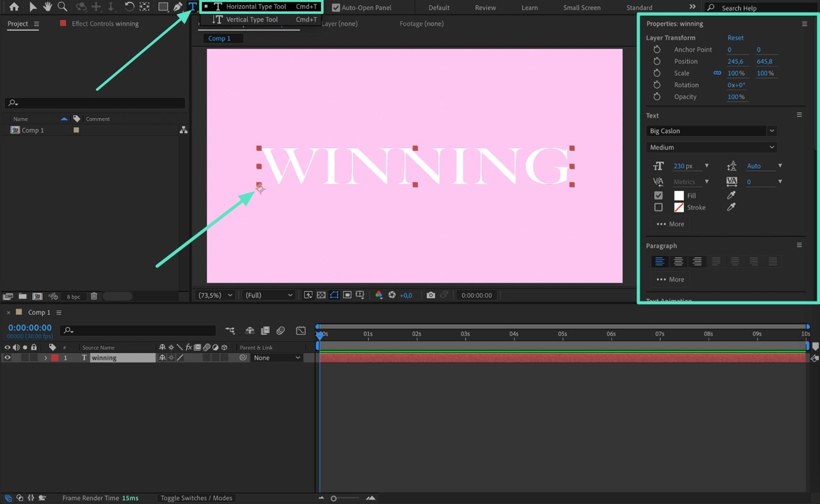This screenshot has width=820, height=504.
Task: Switch to the Comp 1 viewer tab
Action: (221, 38)
